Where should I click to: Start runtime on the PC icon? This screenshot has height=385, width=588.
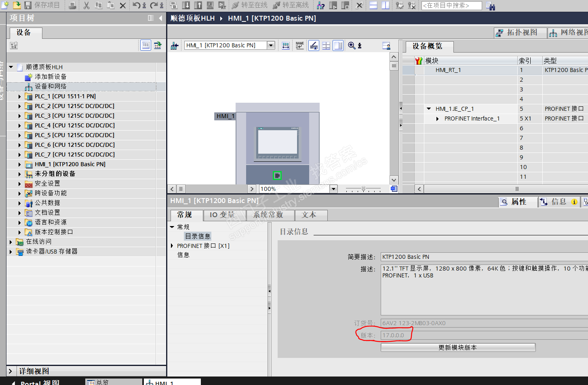(222, 5)
